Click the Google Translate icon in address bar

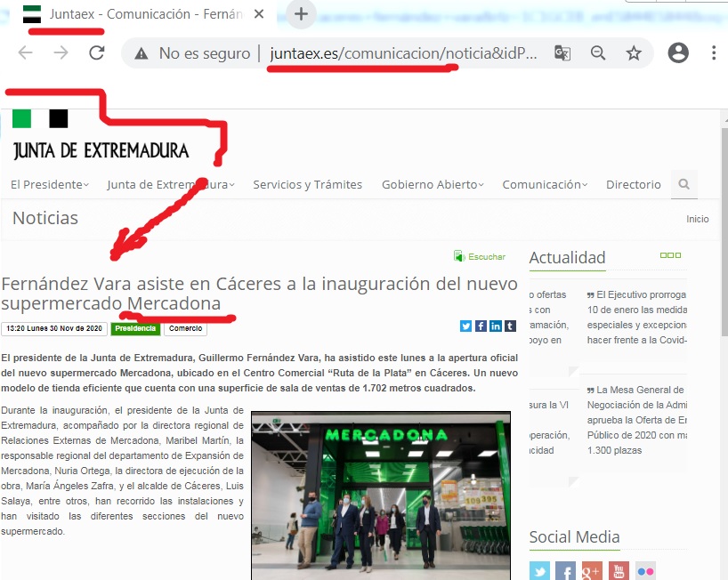coord(562,53)
